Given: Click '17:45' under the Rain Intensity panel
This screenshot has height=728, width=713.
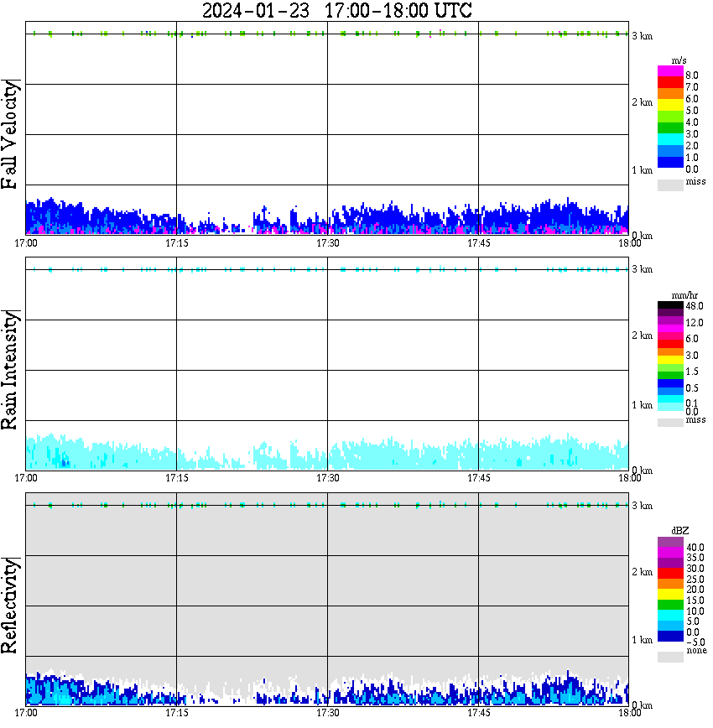Looking at the screenshot, I should (479, 478).
